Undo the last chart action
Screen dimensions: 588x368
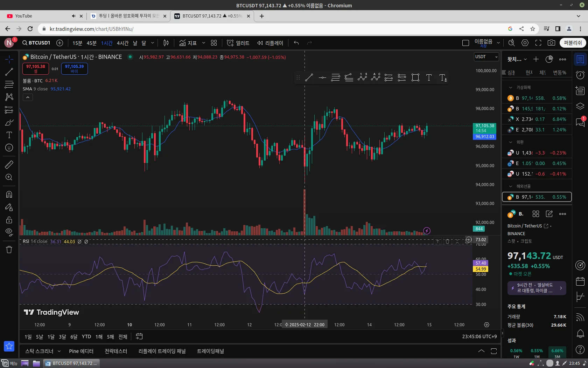296,43
